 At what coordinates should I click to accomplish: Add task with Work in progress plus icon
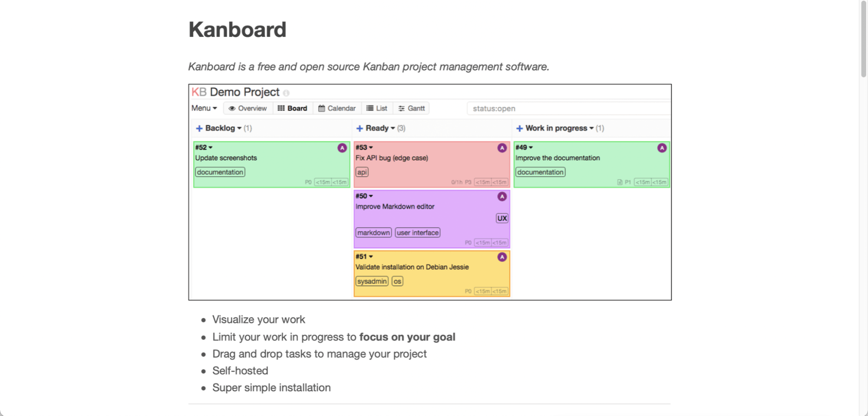[x=519, y=128]
